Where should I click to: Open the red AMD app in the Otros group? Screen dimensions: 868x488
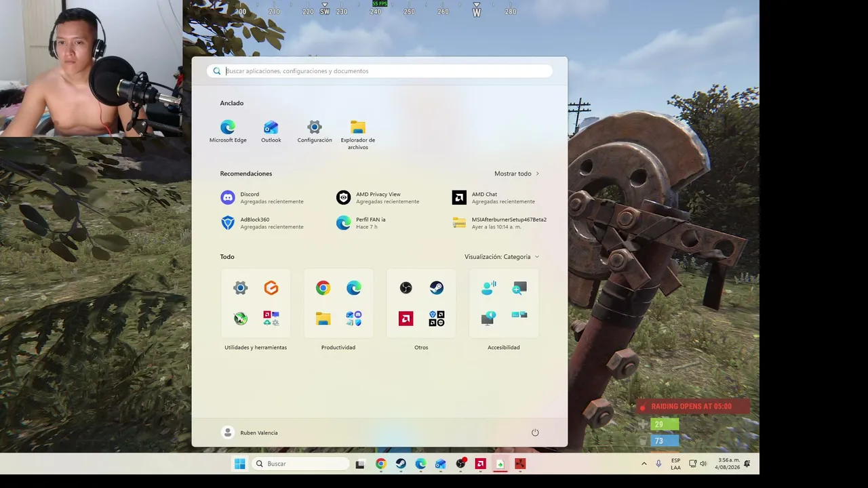click(x=406, y=318)
